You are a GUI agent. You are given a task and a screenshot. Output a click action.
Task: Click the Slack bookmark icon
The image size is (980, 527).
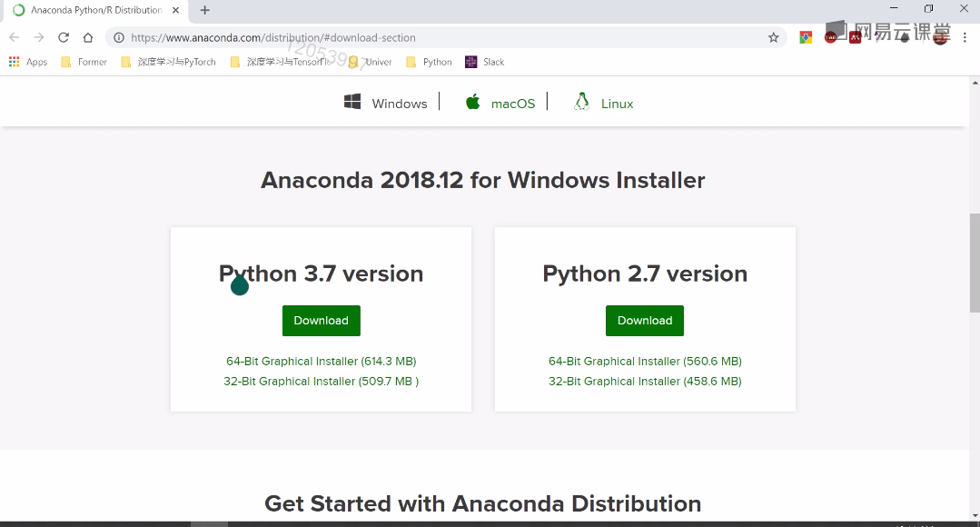click(470, 62)
